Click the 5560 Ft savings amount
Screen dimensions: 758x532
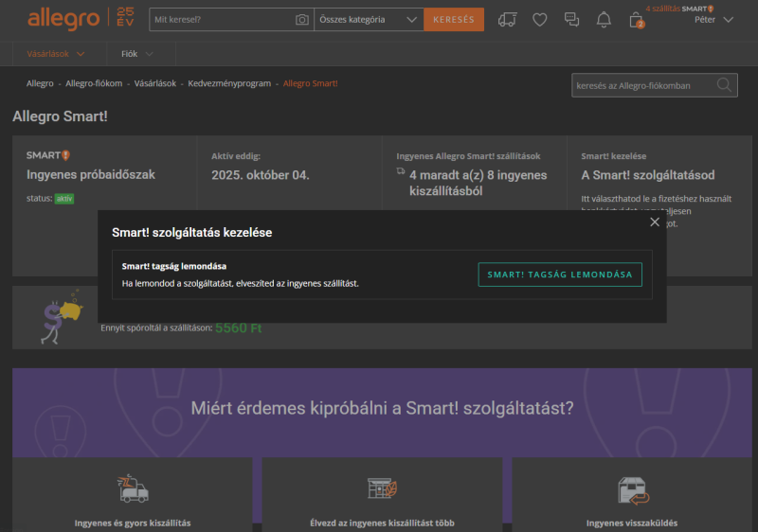239,328
